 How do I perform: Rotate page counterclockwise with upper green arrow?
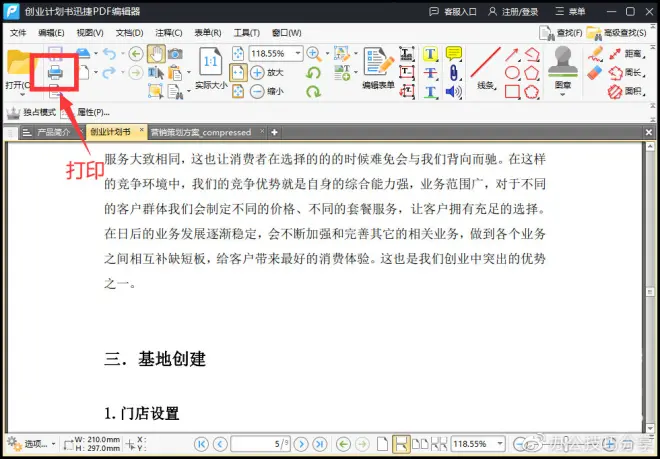coord(313,73)
